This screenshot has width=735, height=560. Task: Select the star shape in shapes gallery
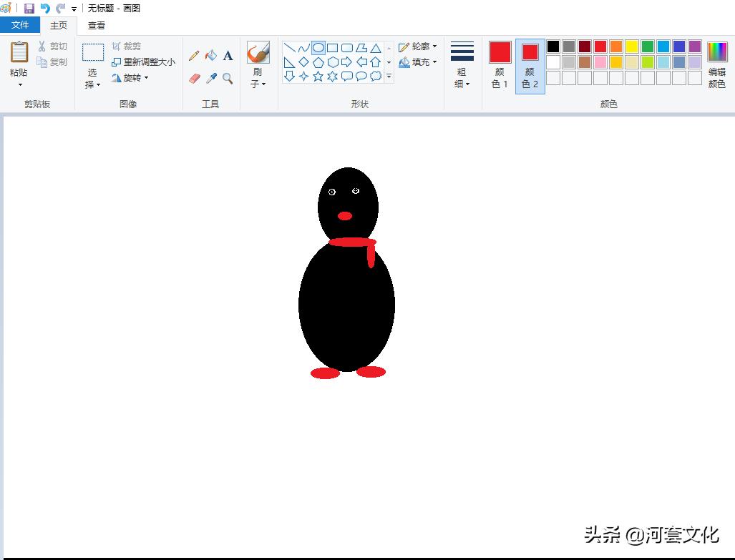point(317,77)
